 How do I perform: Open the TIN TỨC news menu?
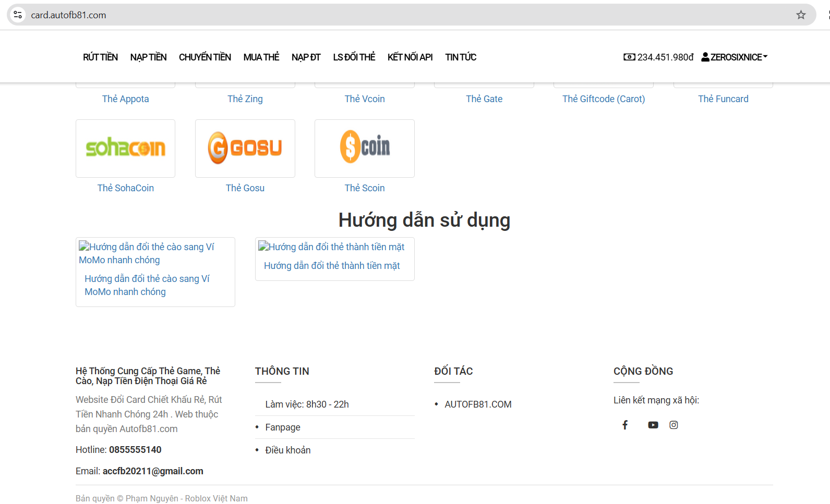pos(461,57)
